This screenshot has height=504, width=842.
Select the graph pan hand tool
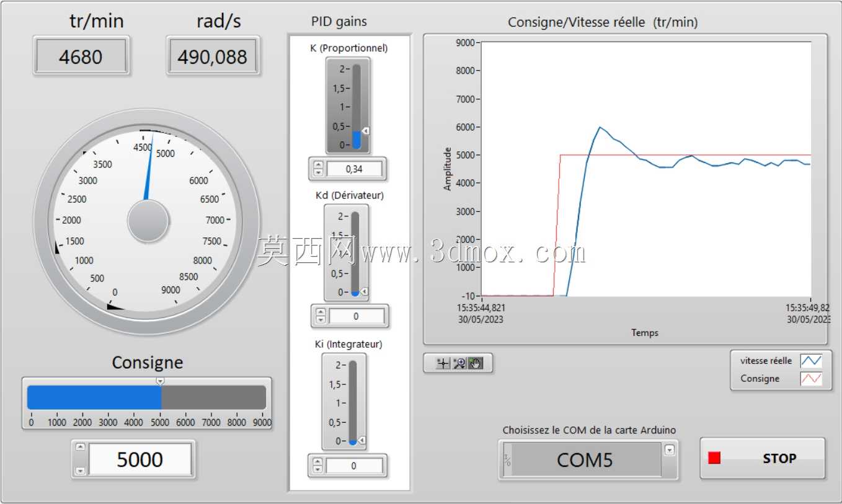pyautogui.click(x=475, y=363)
